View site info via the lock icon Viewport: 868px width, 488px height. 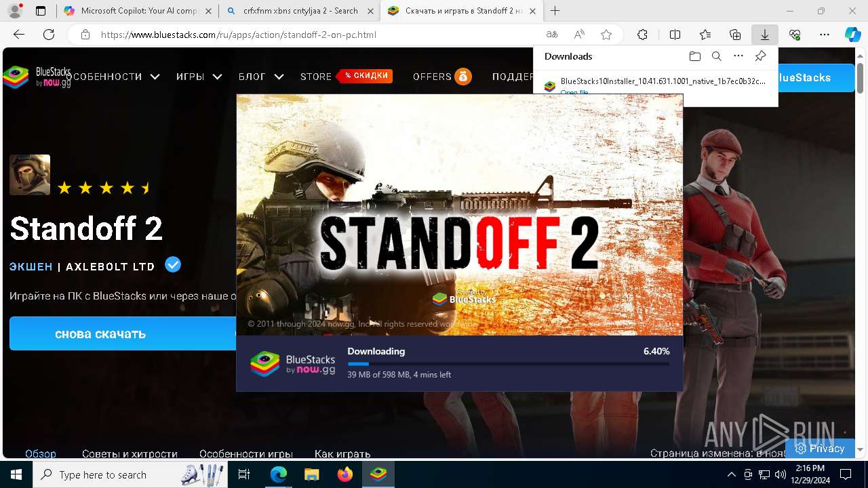pos(85,35)
